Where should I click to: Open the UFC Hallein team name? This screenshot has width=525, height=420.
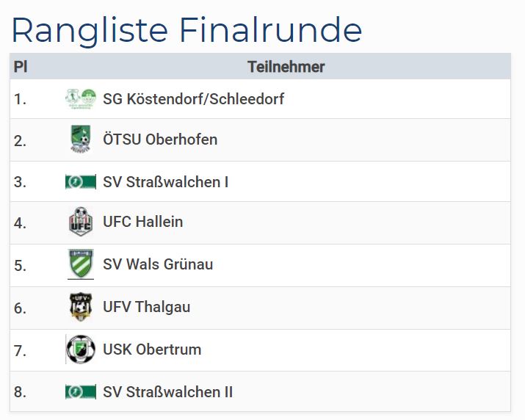[x=143, y=222]
